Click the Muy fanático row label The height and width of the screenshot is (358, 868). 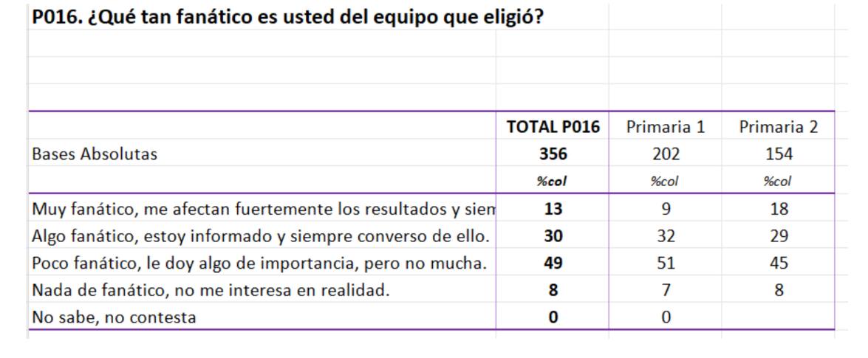tap(264, 209)
